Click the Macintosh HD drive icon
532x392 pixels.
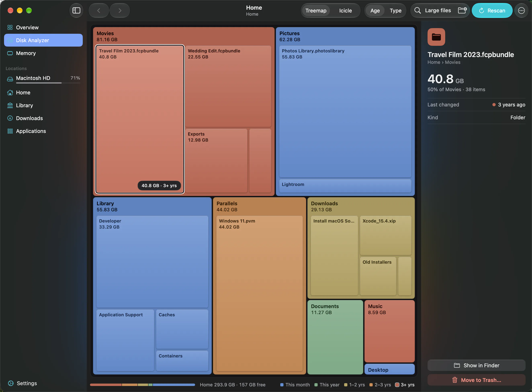(x=10, y=79)
